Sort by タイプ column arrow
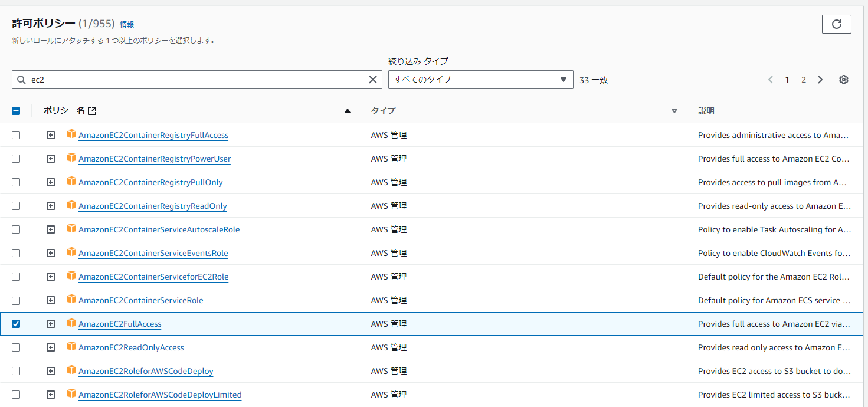Viewport: 868px width, 407px height. [x=674, y=111]
